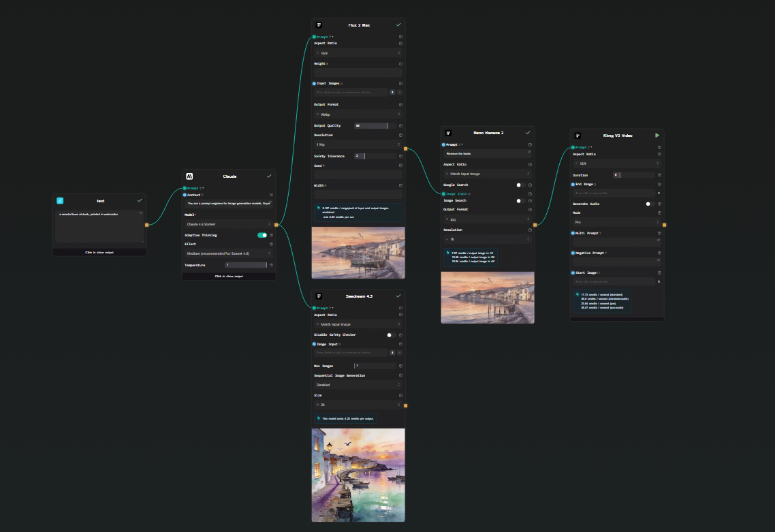Turn on Generate Audio for Kling video
The width and height of the screenshot is (775, 532).
pos(650,204)
